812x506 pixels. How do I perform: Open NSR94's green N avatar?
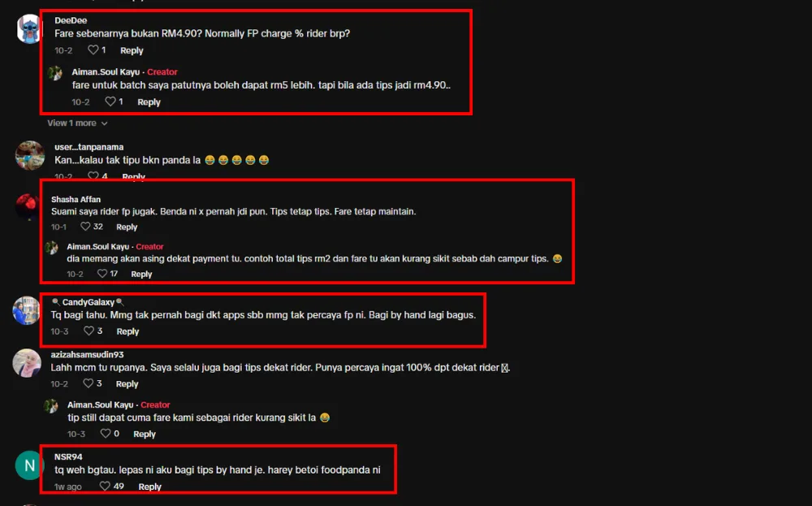(x=29, y=465)
